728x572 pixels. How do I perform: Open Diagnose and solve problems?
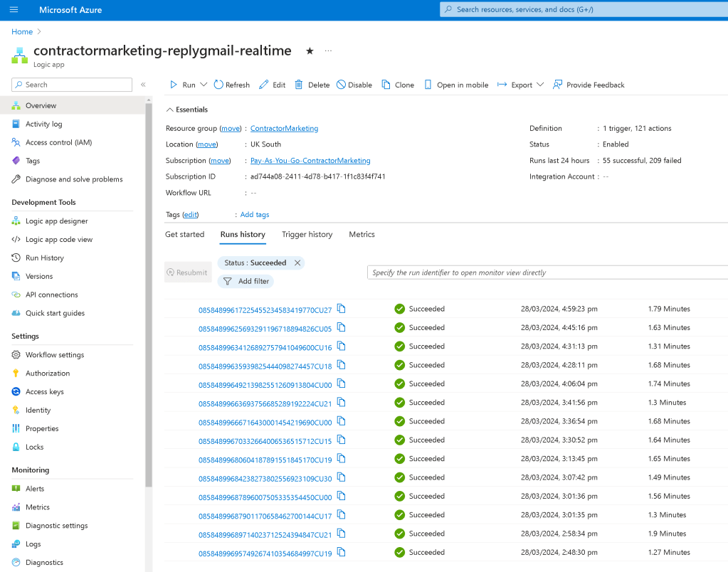(x=74, y=179)
